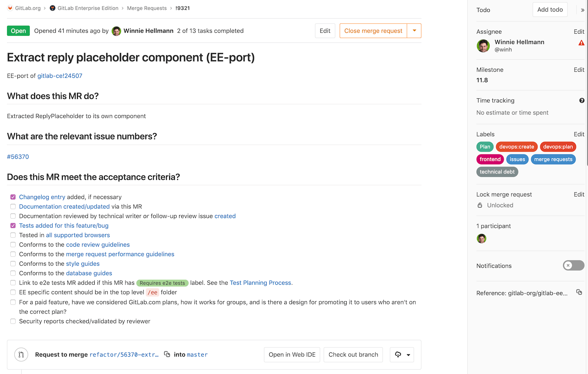Open the source branch refactor/56370 link
The width and height of the screenshot is (588, 374).
click(x=124, y=355)
